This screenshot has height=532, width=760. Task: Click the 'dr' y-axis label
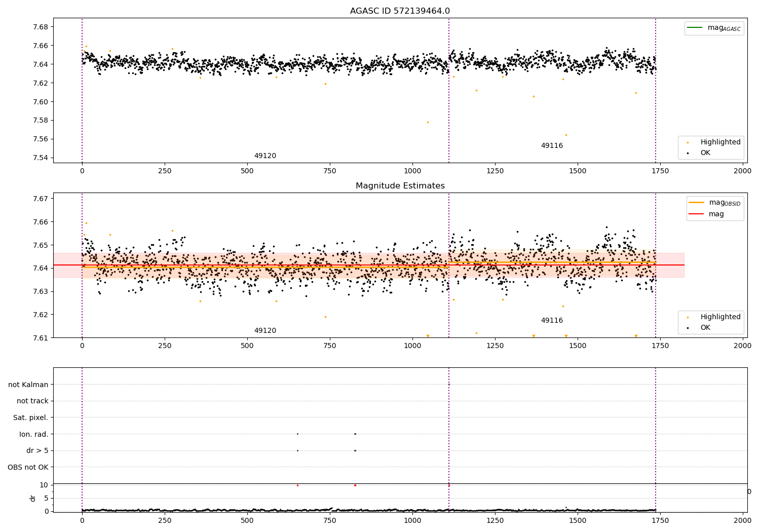[x=33, y=498]
